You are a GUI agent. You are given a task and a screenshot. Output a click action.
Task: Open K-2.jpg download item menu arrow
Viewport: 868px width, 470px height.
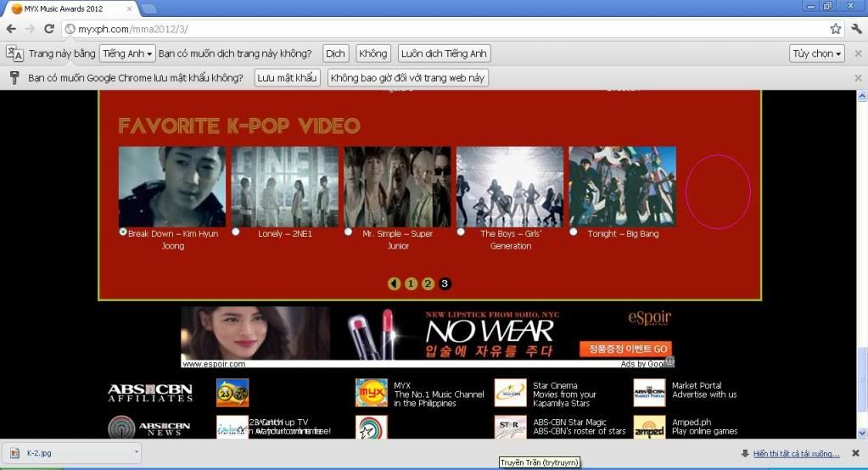(x=136, y=452)
